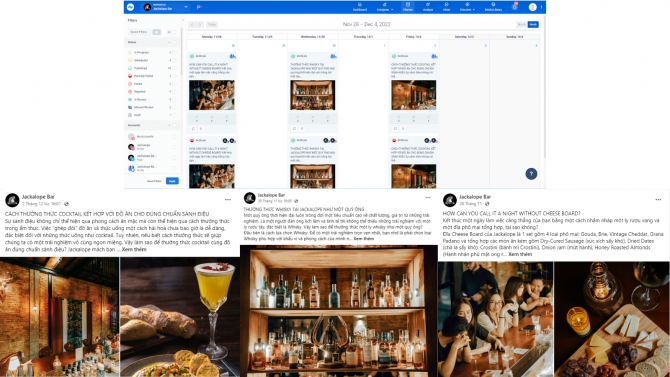Open the round help question mark button
Image resolution: width=670 pixels, height=377 pixels.
(x=531, y=174)
